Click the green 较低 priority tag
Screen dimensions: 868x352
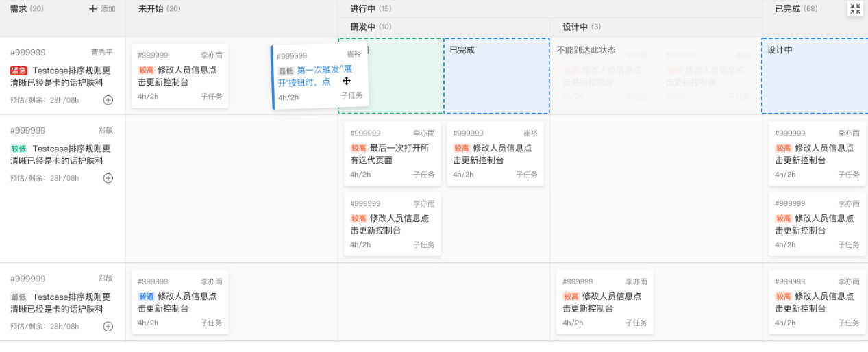tap(18, 149)
